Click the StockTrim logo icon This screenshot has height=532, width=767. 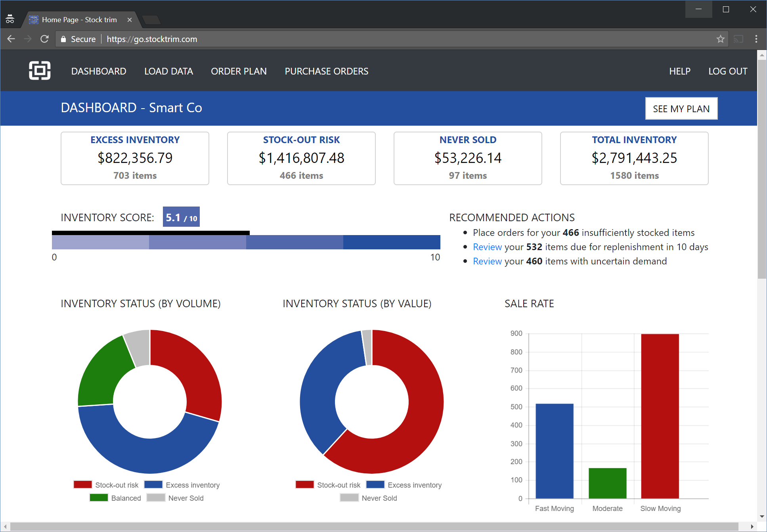pyautogui.click(x=40, y=71)
